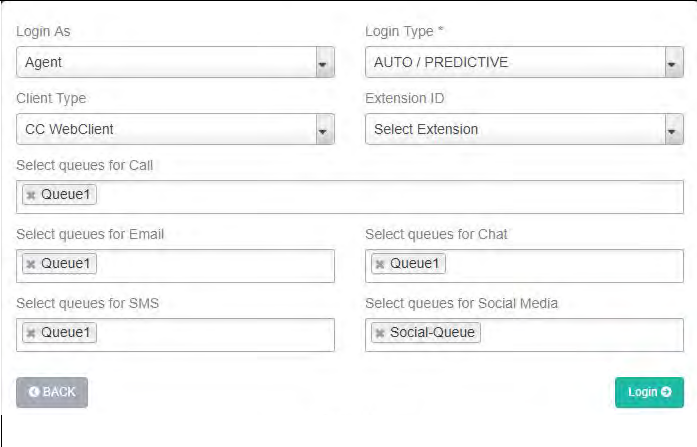The height and width of the screenshot is (447, 697).
Task: Expand the Login Type dropdown arrow
Action: pos(672,62)
